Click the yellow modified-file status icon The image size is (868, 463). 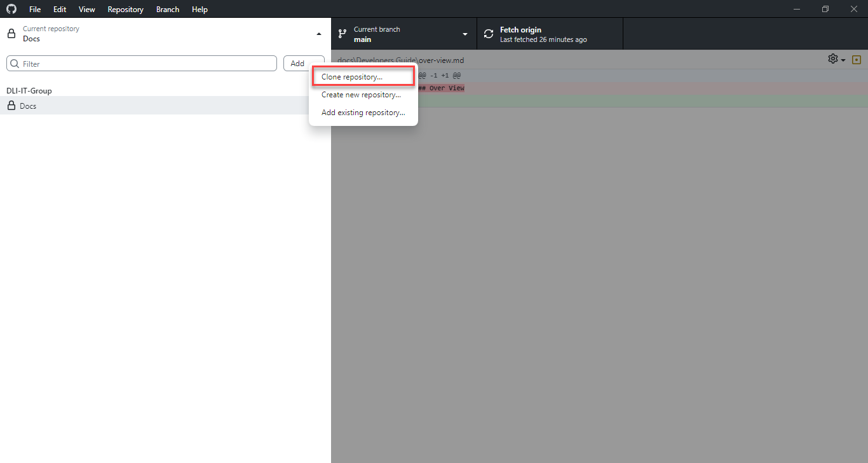(x=856, y=59)
